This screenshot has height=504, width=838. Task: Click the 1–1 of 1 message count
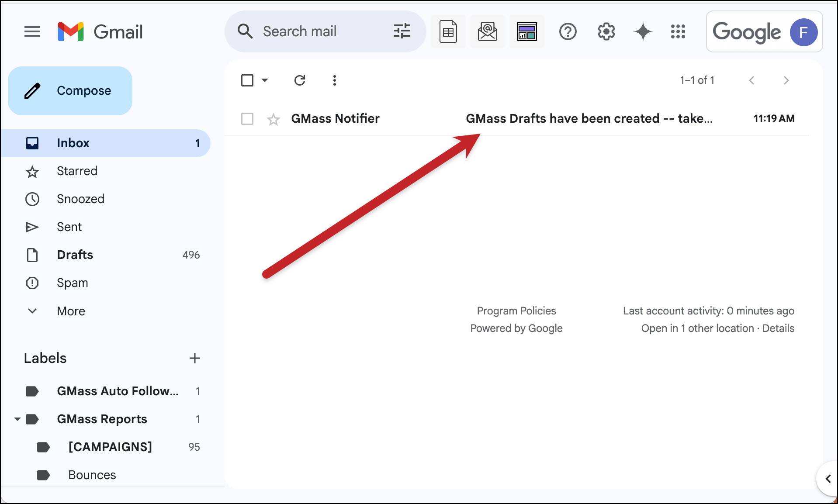697,80
